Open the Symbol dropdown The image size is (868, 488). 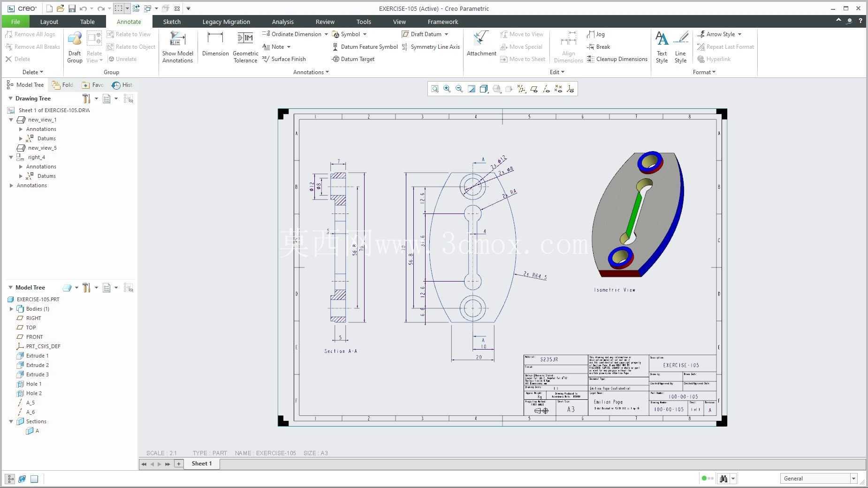(x=365, y=34)
